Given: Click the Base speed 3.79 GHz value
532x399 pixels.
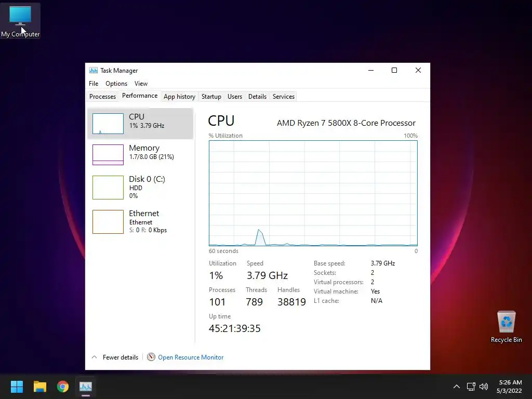Looking at the screenshot, I should coord(383,263).
